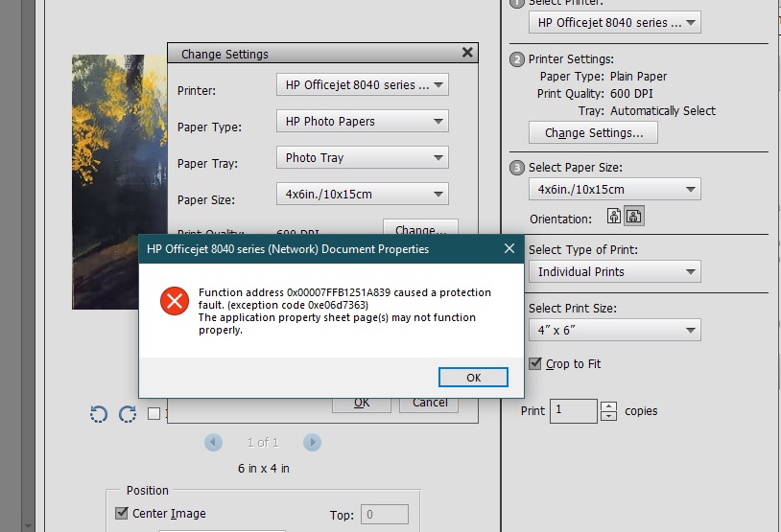Open Printer dropdown in Change Settings
Screen dimensions: 781x532
point(363,84)
